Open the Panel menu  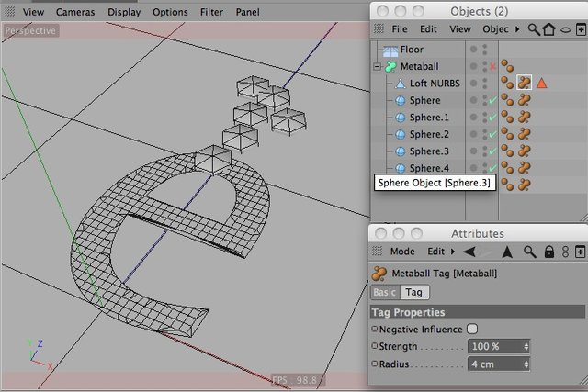coord(247,12)
